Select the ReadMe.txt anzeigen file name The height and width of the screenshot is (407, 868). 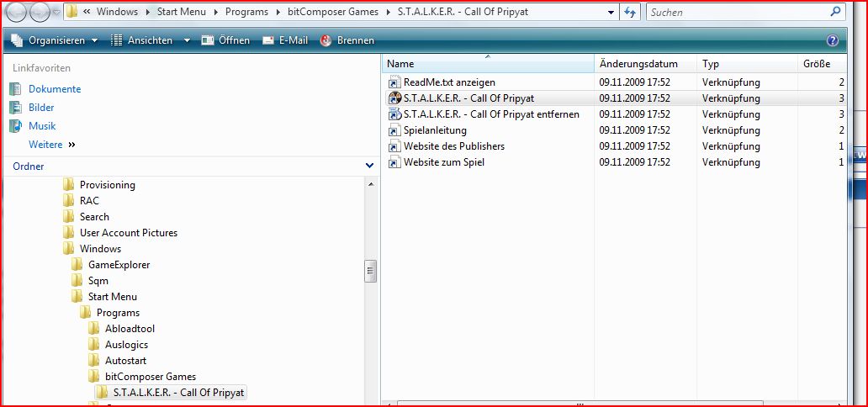[449, 82]
